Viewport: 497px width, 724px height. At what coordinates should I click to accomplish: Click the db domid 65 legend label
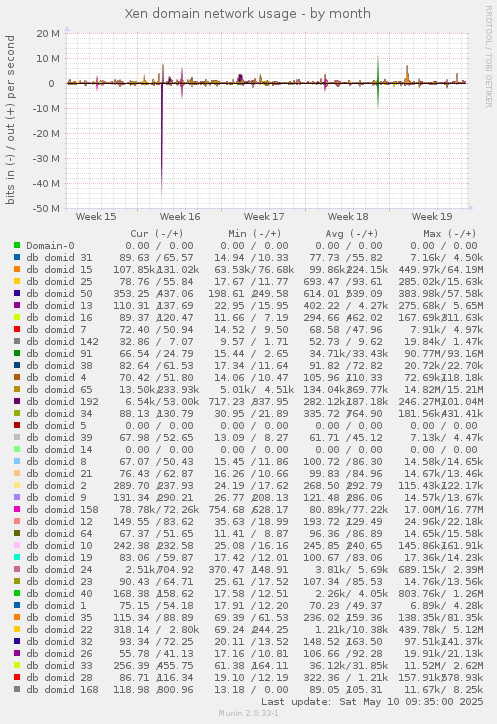[x=59, y=390]
